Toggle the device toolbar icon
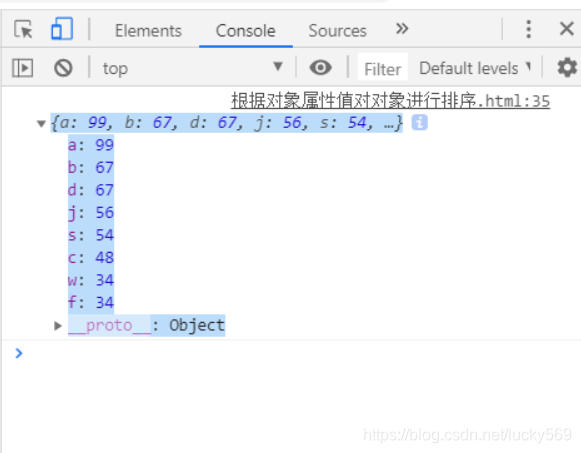Viewport: 581px width, 453px height. 62,29
